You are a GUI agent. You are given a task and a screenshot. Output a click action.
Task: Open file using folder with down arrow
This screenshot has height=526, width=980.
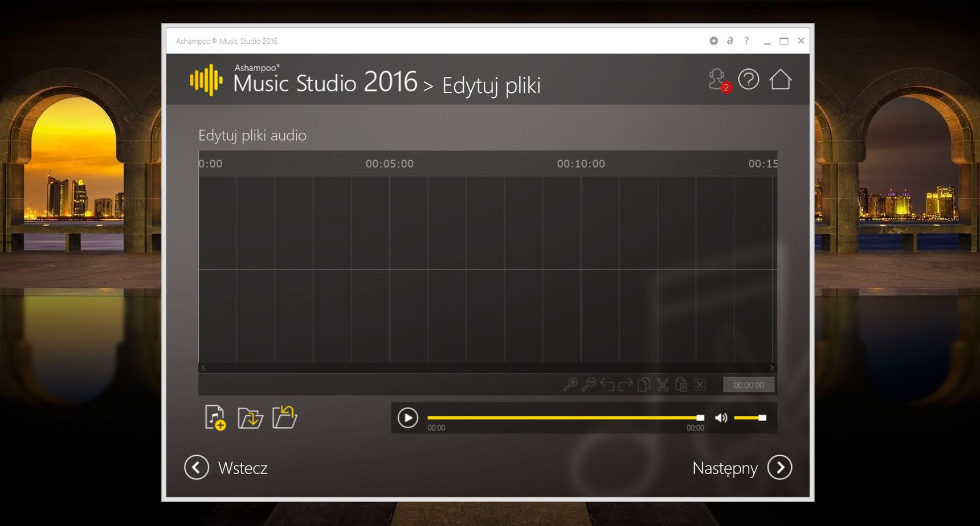pyautogui.click(x=250, y=418)
